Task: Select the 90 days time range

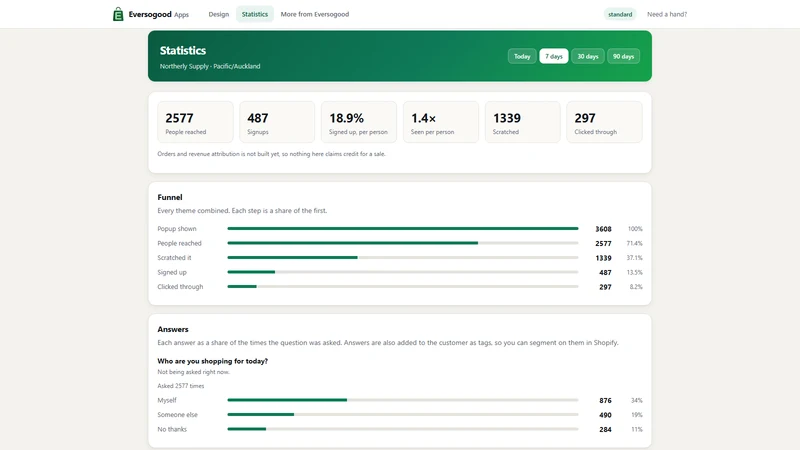Action: click(623, 56)
